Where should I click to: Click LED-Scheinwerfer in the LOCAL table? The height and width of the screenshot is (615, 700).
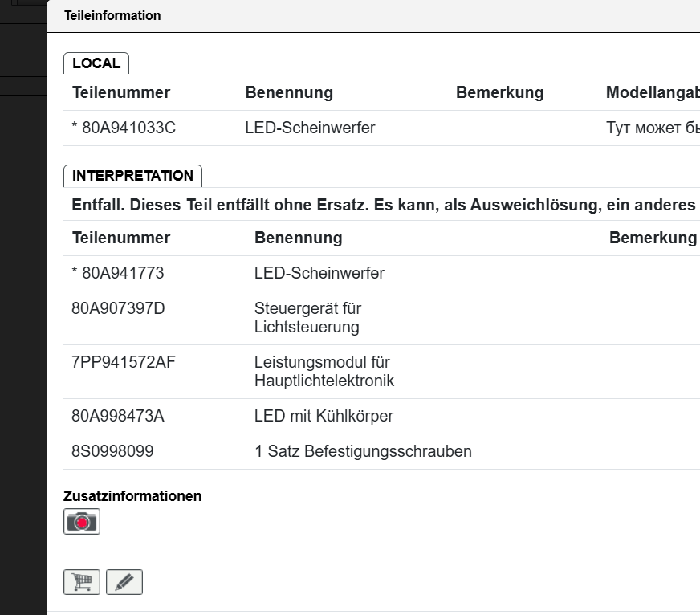pos(311,128)
